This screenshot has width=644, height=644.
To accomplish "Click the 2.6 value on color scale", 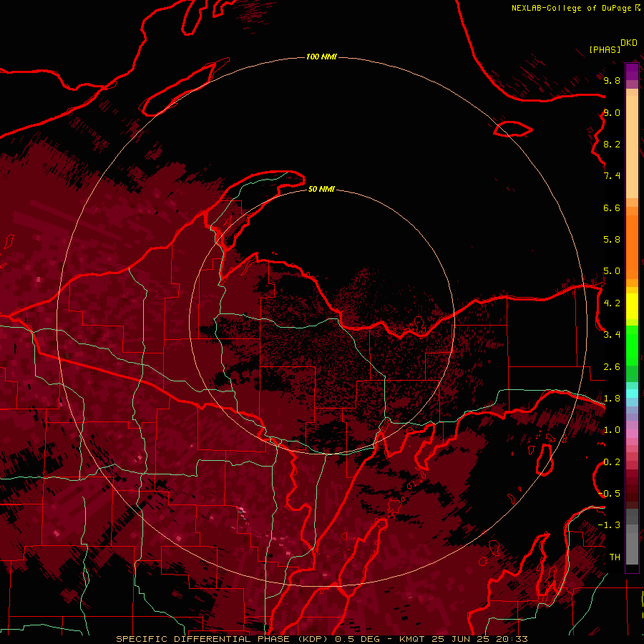I will coord(612,367).
